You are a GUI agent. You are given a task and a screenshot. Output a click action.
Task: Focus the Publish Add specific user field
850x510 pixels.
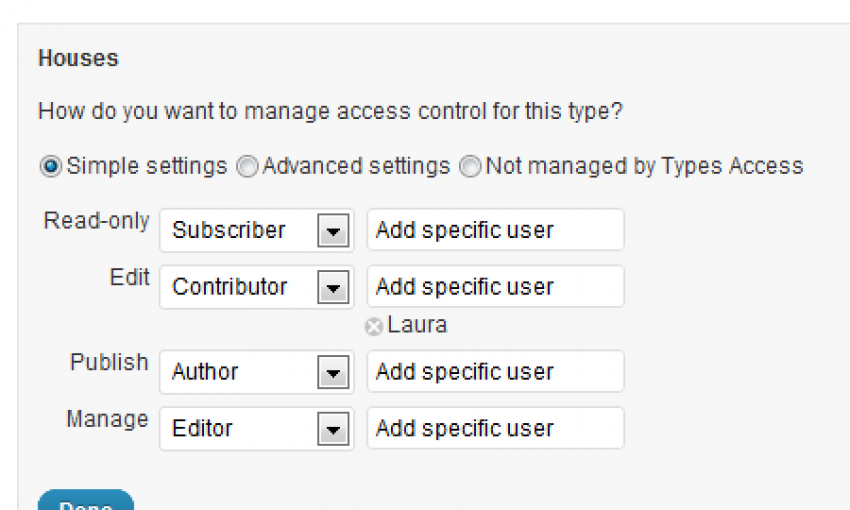495,371
